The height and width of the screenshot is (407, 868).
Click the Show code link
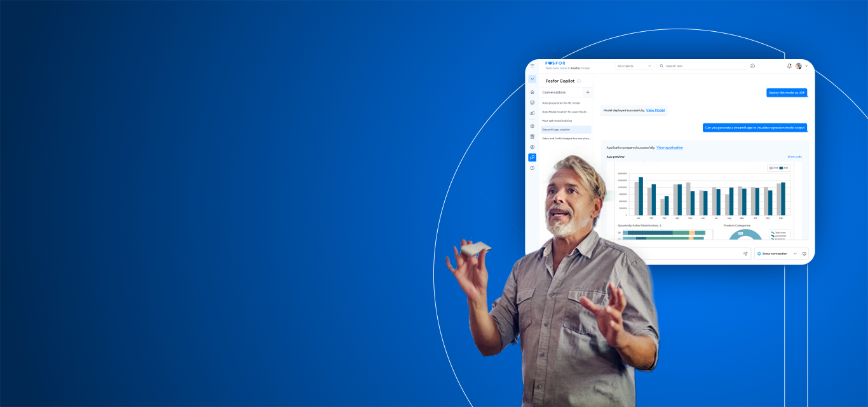[x=795, y=156]
